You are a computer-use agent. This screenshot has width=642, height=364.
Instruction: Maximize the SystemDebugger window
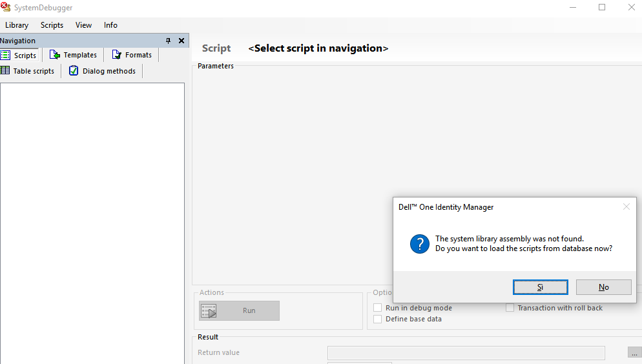tap(602, 7)
